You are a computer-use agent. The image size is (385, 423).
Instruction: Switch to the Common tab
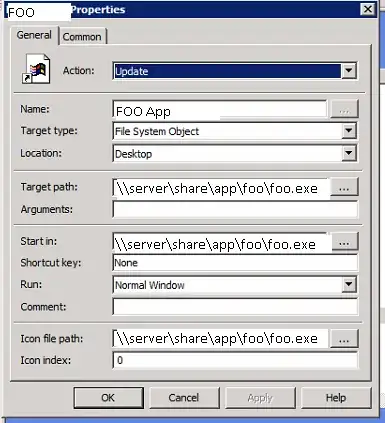82,36
